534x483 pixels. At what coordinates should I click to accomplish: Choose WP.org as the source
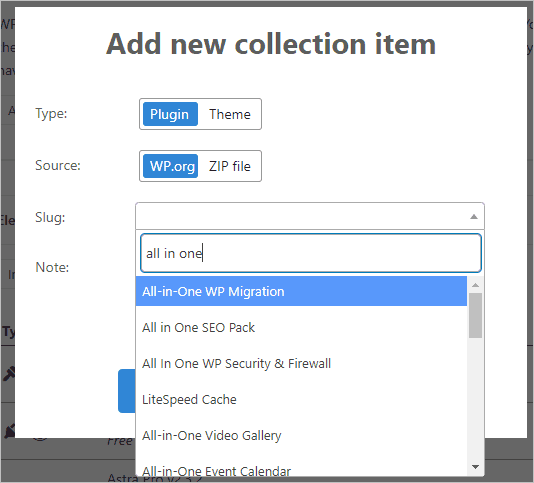(x=170, y=166)
